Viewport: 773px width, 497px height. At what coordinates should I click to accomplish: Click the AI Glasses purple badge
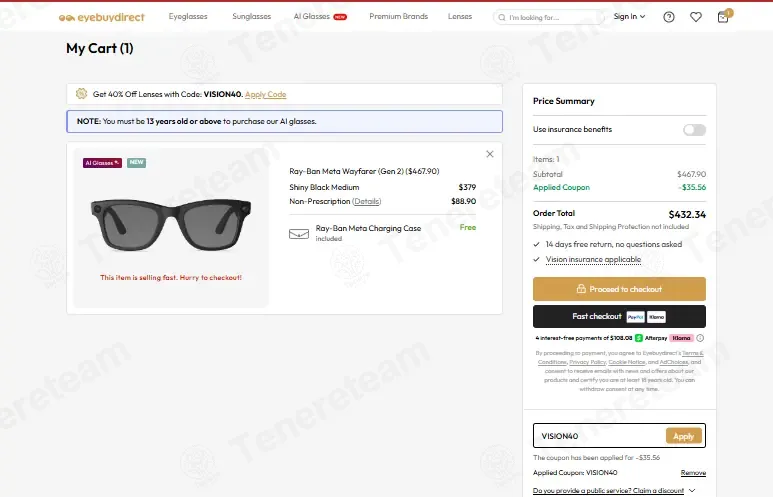102,163
